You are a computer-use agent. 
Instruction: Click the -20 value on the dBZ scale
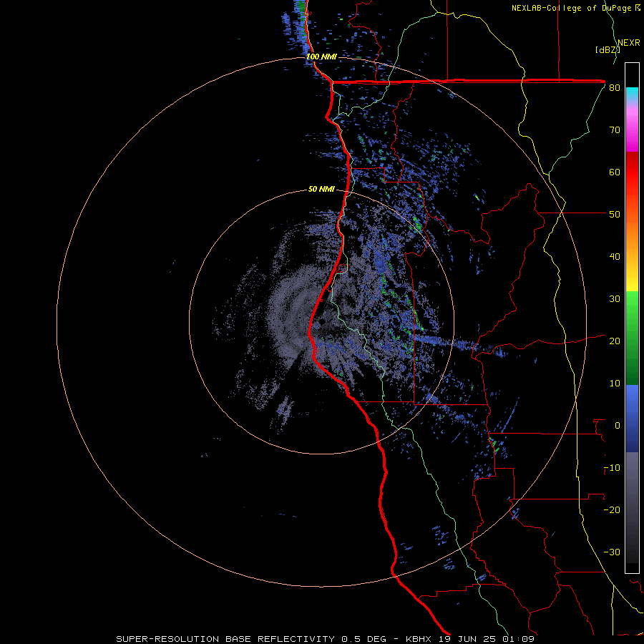(x=612, y=510)
